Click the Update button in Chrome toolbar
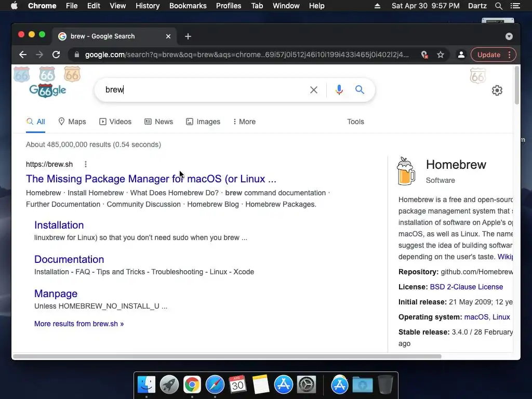Viewport: 532px width, 399px height. 488,55
